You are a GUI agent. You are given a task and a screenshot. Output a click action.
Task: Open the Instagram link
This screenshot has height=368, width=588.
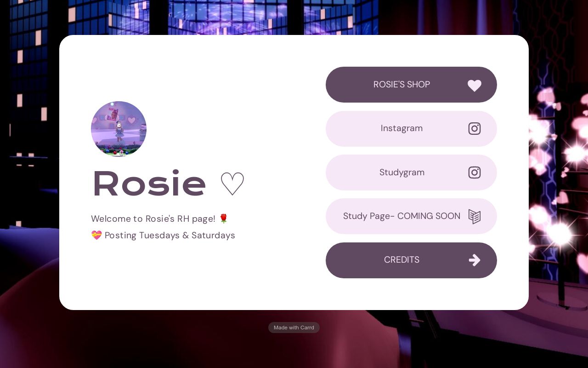pyautogui.click(x=401, y=128)
